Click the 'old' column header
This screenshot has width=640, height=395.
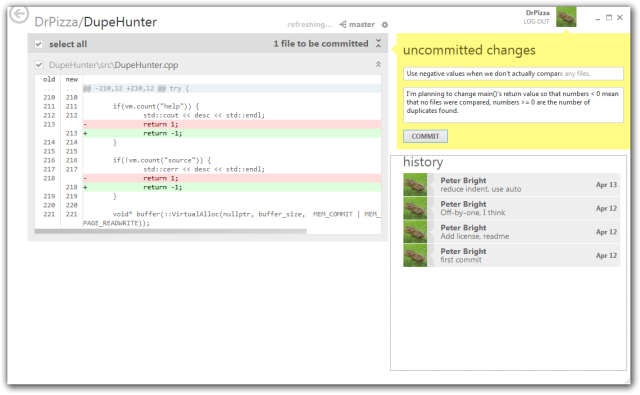pyautogui.click(x=49, y=79)
